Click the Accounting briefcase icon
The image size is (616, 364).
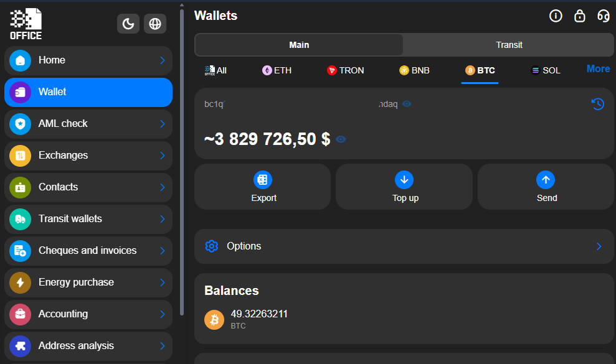click(20, 314)
